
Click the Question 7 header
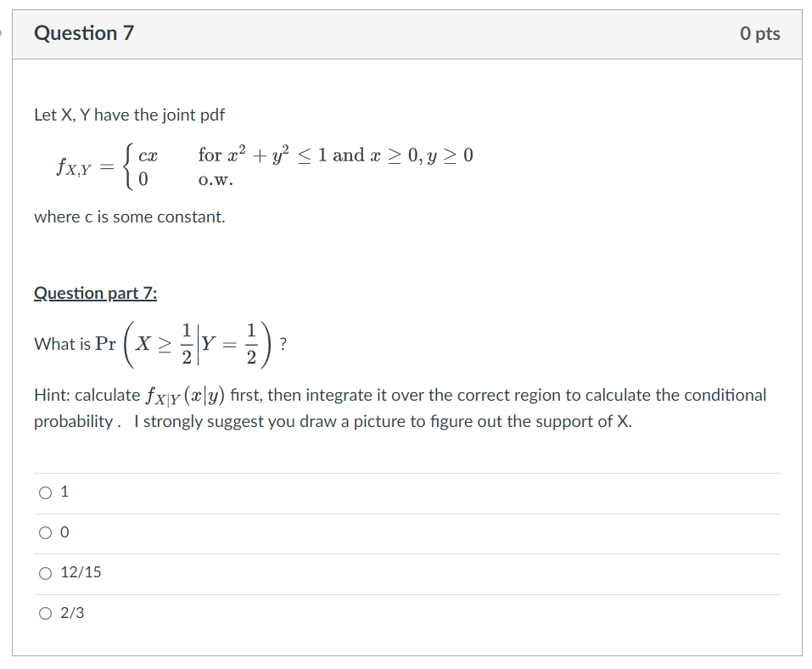[83, 33]
